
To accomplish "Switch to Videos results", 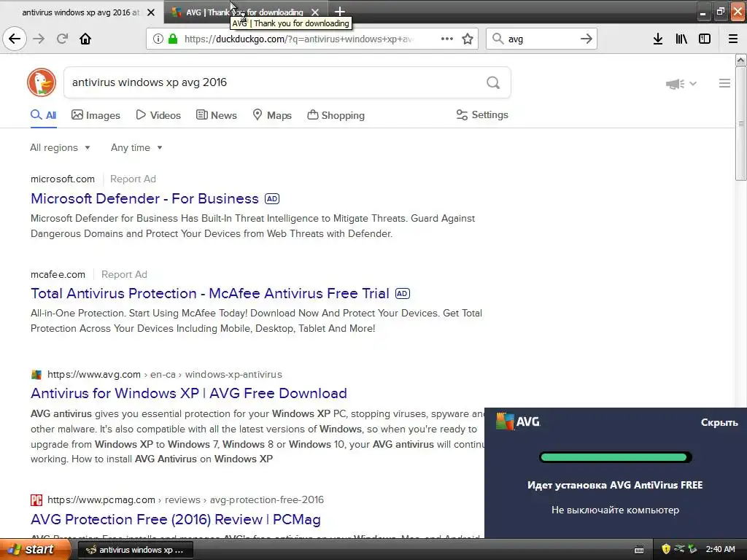I will (x=158, y=115).
